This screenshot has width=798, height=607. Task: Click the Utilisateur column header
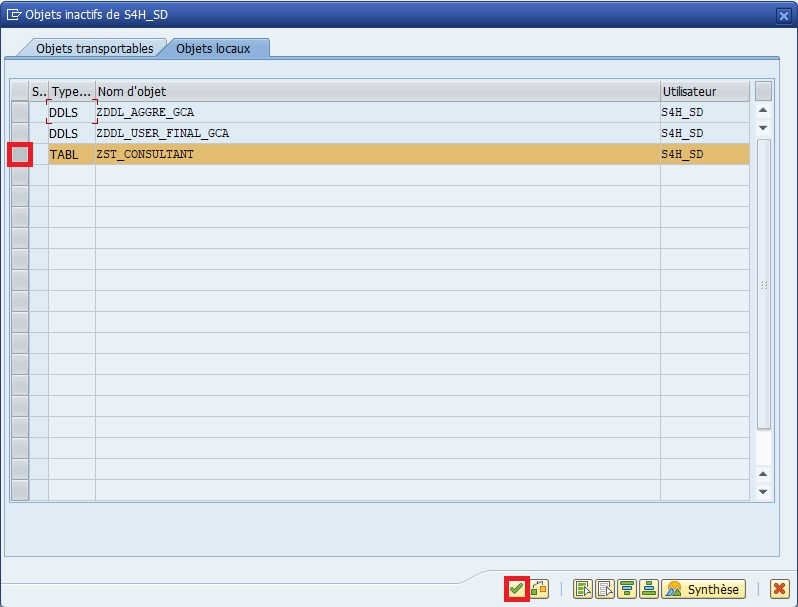coord(704,91)
